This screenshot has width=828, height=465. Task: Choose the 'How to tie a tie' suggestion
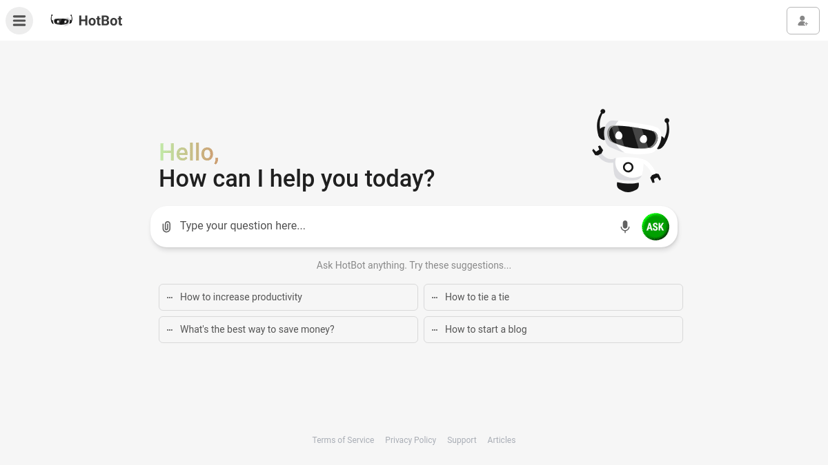[x=553, y=297]
